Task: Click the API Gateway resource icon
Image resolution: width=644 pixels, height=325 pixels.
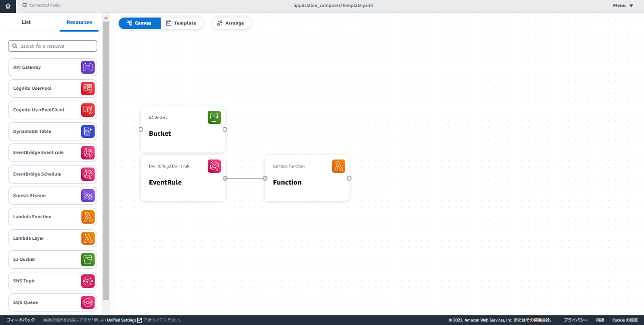Action: click(x=88, y=67)
